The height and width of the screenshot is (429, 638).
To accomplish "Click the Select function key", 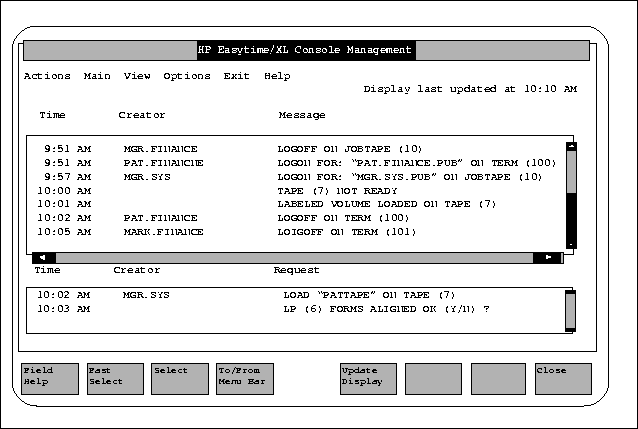I will click(x=180, y=379).
